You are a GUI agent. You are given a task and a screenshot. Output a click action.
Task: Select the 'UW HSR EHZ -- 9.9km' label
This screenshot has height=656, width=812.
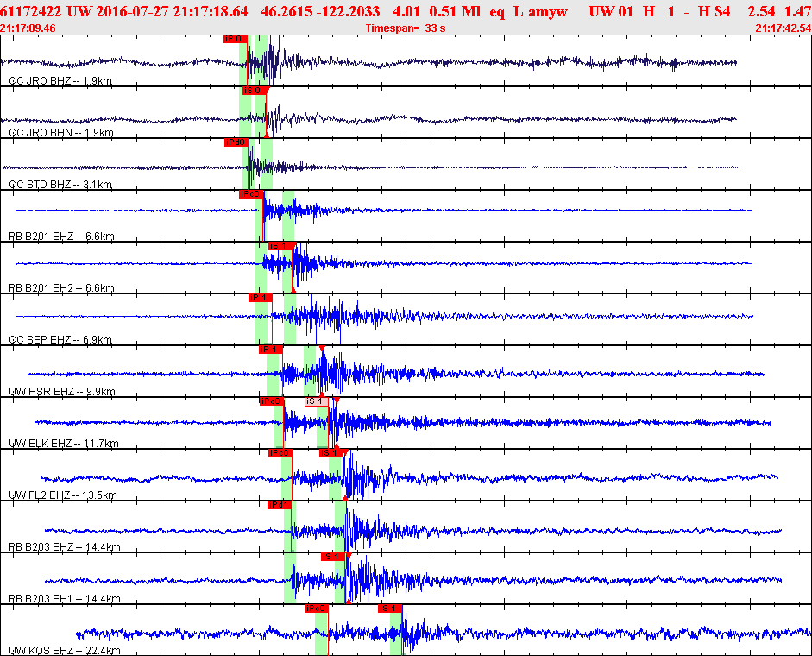click(62, 392)
